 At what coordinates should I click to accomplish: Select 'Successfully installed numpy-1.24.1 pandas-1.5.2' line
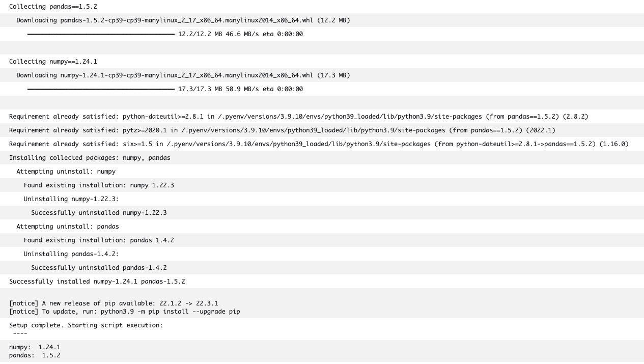coord(97,282)
